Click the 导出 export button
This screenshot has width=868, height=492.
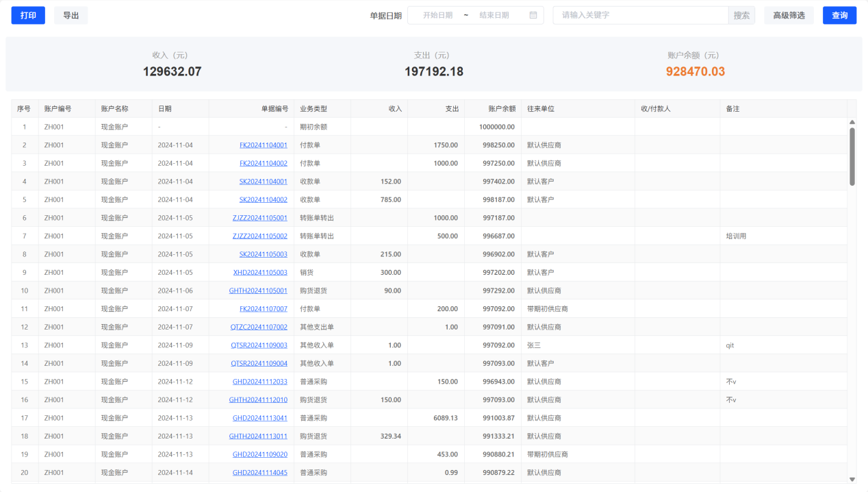point(71,15)
